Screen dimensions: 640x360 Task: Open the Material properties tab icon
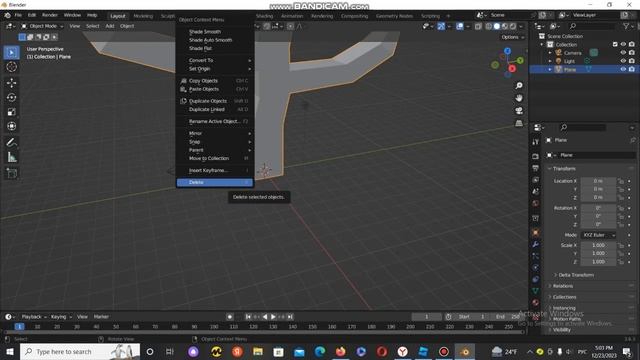[536, 302]
